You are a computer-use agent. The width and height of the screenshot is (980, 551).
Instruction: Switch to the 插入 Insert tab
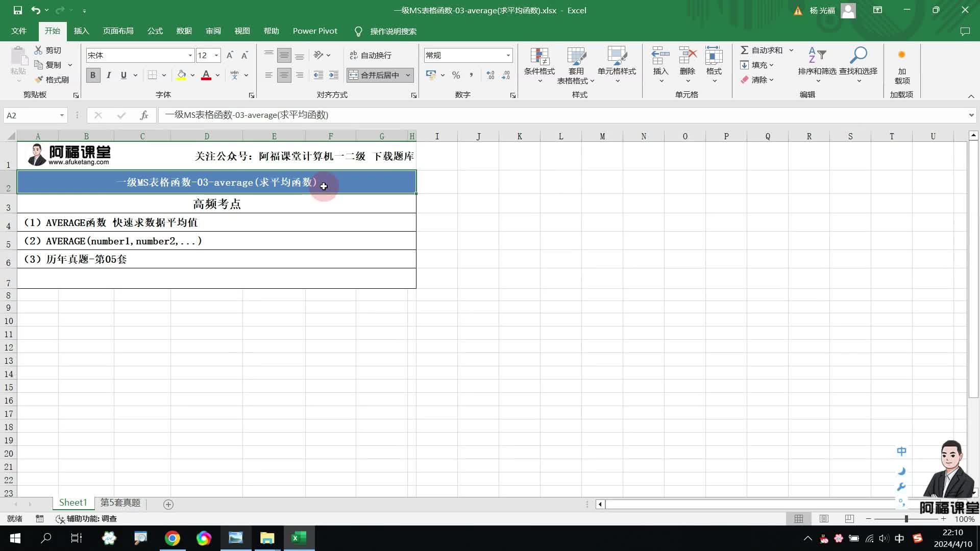click(x=81, y=31)
